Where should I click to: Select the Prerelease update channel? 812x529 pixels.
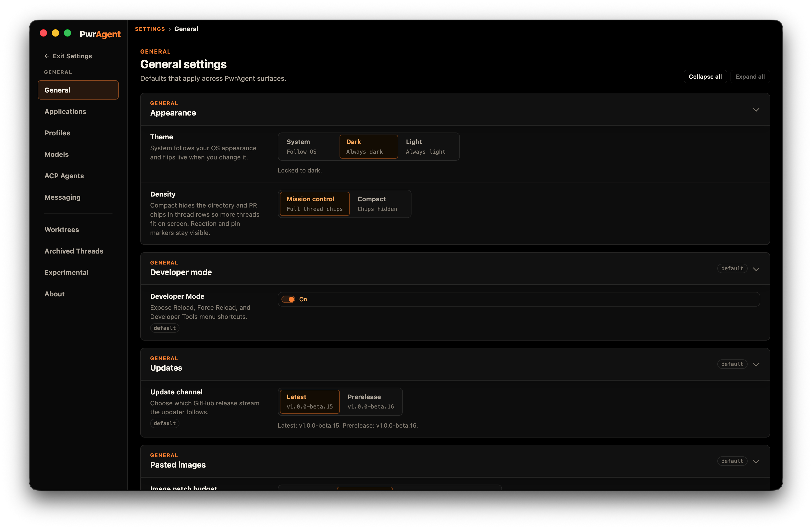370,401
